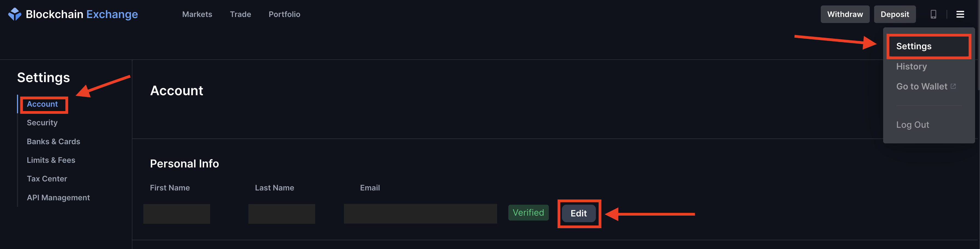Open the Limits & Fees section
The height and width of the screenshot is (249, 980).
51,160
